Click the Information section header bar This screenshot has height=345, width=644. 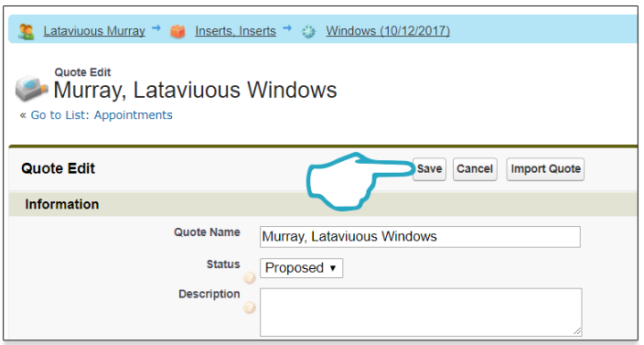click(x=323, y=204)
